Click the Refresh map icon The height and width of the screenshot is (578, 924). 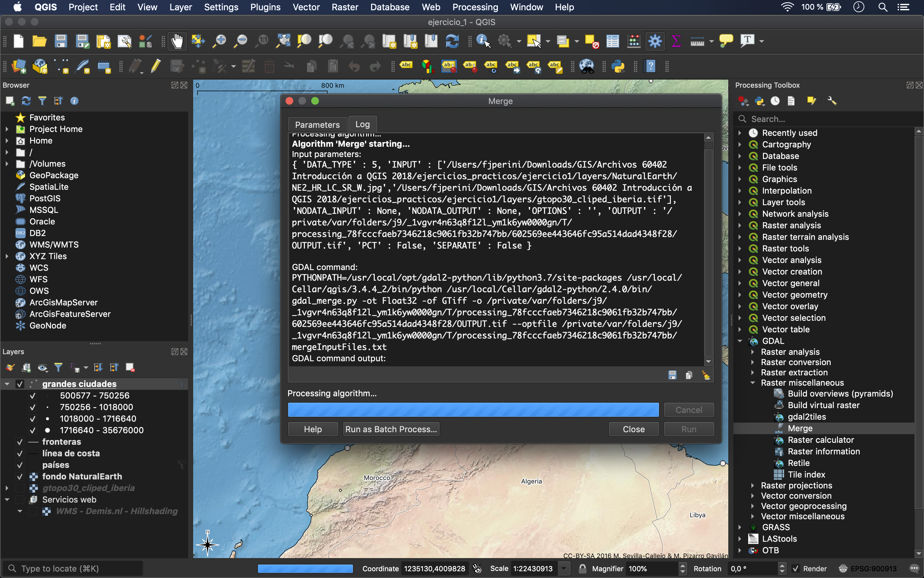click(x=452, y=41)
